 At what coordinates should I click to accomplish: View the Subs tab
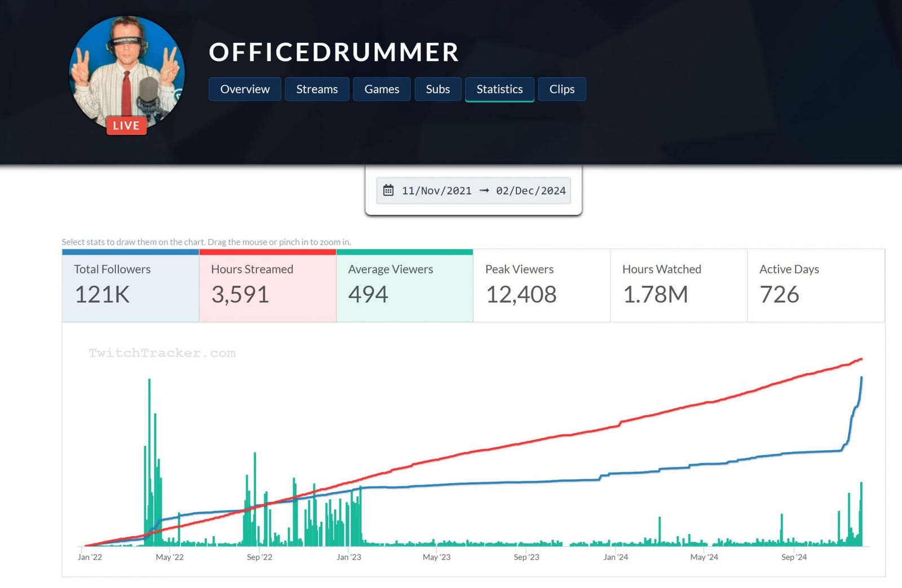tap(437, 89)
